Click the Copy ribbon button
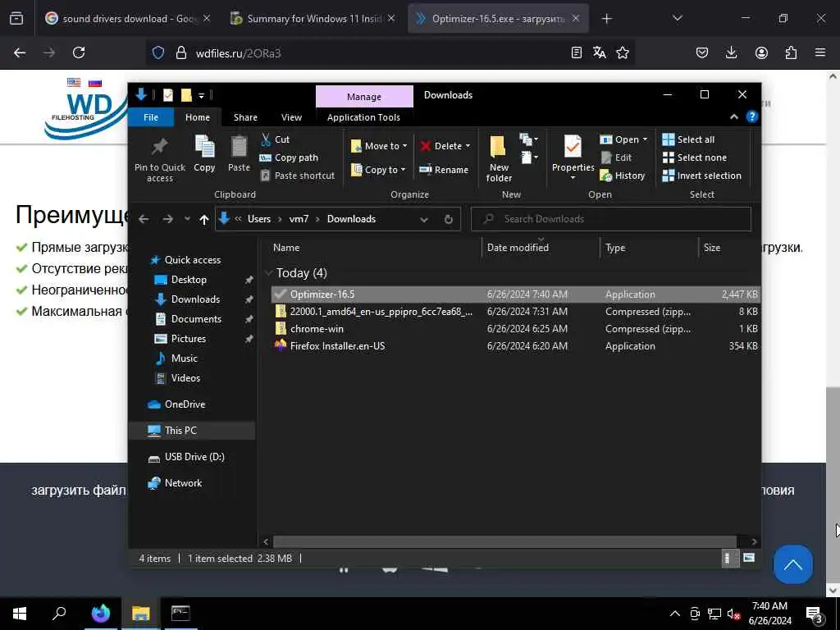Screen dimensions: 840x630 click(204, 153)
